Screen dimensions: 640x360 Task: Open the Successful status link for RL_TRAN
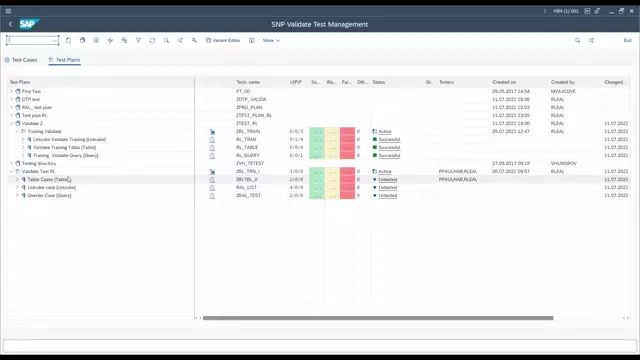pyautogui.click(x=389, y=140)
